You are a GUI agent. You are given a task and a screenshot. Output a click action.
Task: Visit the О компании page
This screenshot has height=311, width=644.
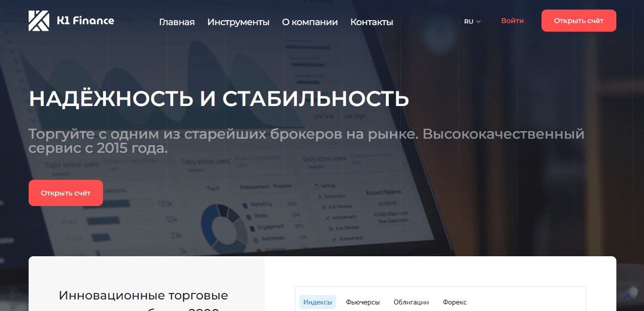pos(310,22)
